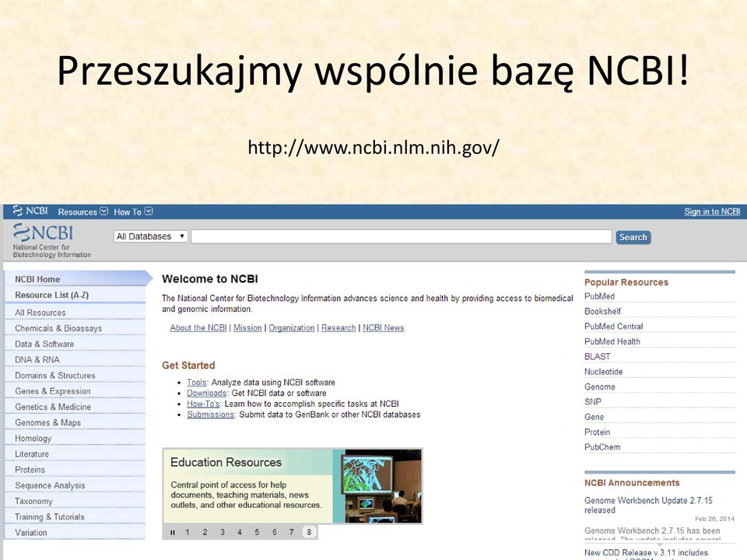Open DNA & RNA category
Screen dimensions: 747x560
click(75, 359)
